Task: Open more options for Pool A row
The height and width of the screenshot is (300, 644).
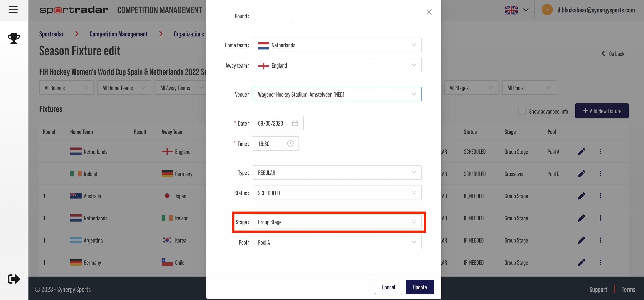Action: [x=600, y=152]
